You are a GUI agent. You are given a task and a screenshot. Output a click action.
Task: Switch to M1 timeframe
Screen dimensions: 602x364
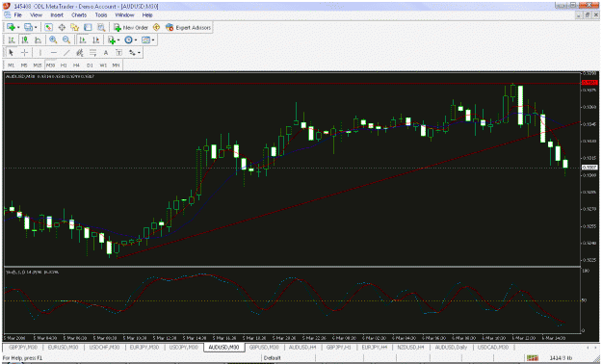[x=12, y=65]
